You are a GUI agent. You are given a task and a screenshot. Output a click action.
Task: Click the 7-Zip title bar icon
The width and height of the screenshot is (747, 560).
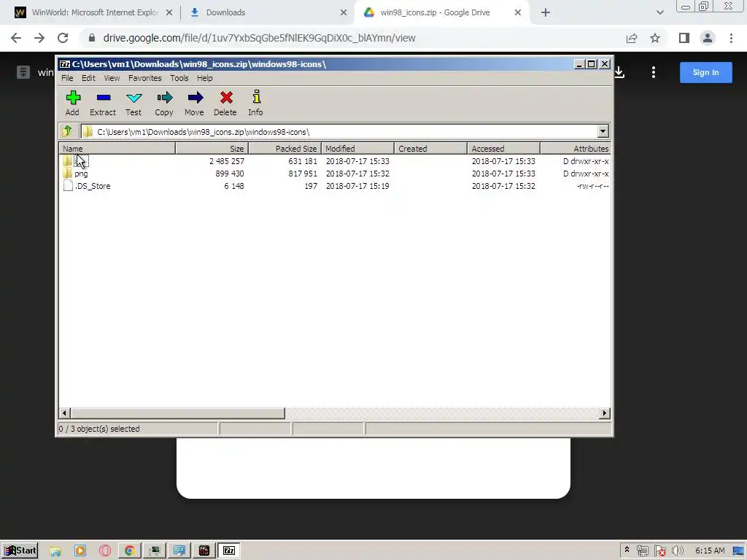click(65, 64)
